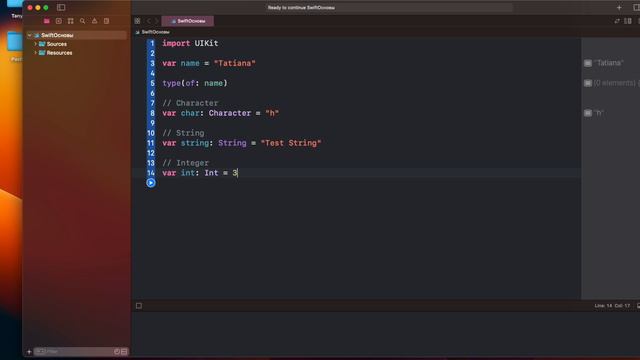Click line number 1 in the gutter
Image resolution: width=640 pixels, height=360 pixels.
(x=152, y=43)
